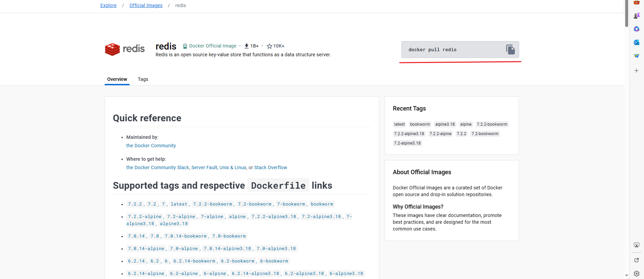Click the scrollbar down arrow
This screenshot has width=644, height=279.
click(627, 275)
